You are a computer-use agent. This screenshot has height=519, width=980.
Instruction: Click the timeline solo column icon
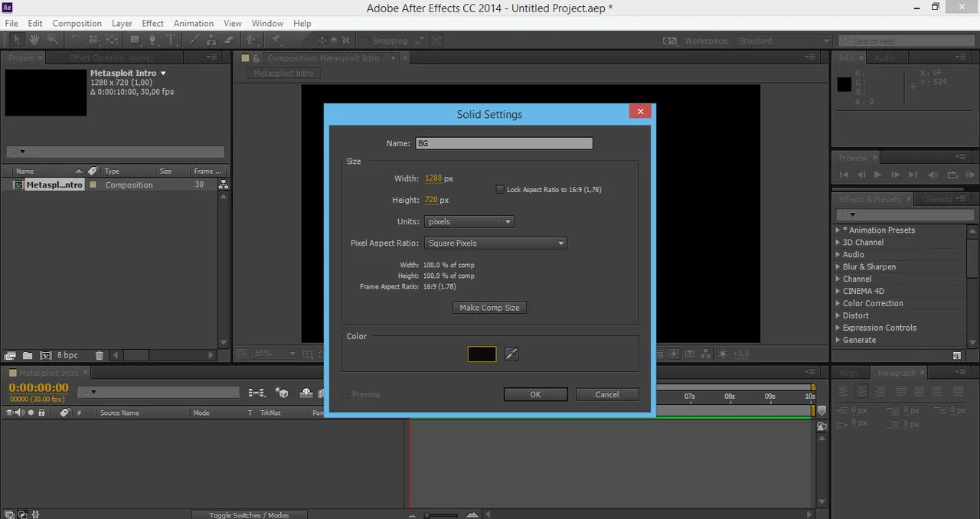tap(31, 413)
